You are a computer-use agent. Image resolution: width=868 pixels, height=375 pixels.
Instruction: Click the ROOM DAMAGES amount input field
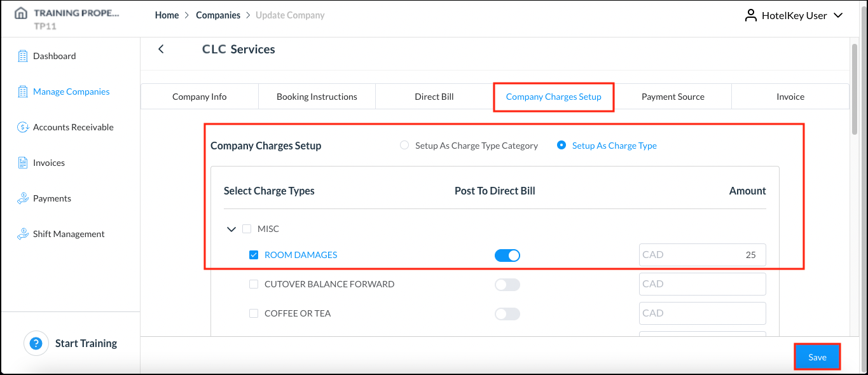click(x=702, y=254)
